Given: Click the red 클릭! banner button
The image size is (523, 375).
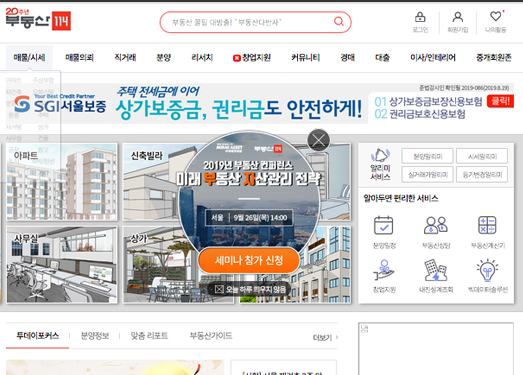Looking at the screenshot, I should [500, 101].
